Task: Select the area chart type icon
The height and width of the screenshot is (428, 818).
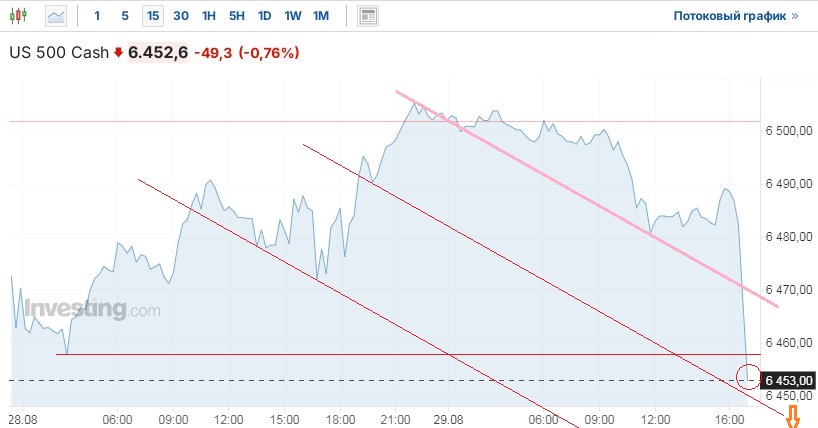Action: point(56,16)
